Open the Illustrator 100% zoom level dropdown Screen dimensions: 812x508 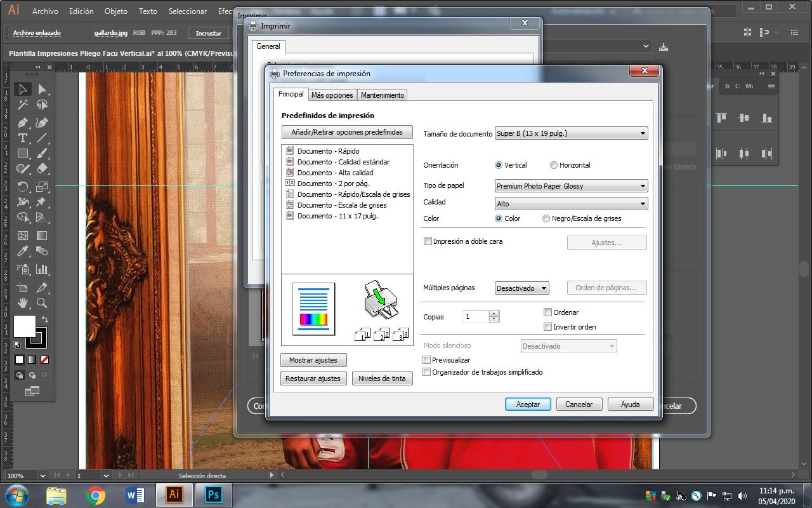(43, 476)
